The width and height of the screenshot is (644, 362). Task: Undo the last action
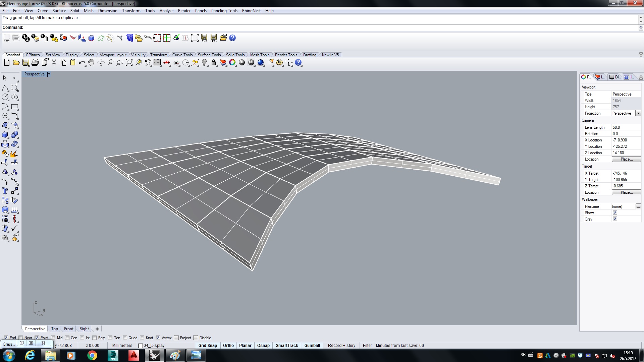pyautogui.click(x=82, y=63)
